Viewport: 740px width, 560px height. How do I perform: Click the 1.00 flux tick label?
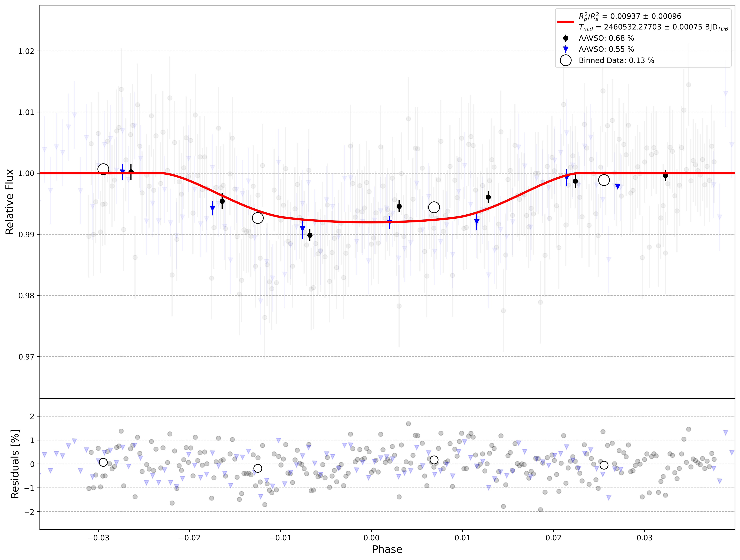pyautogui.click(x=26, y=173)
